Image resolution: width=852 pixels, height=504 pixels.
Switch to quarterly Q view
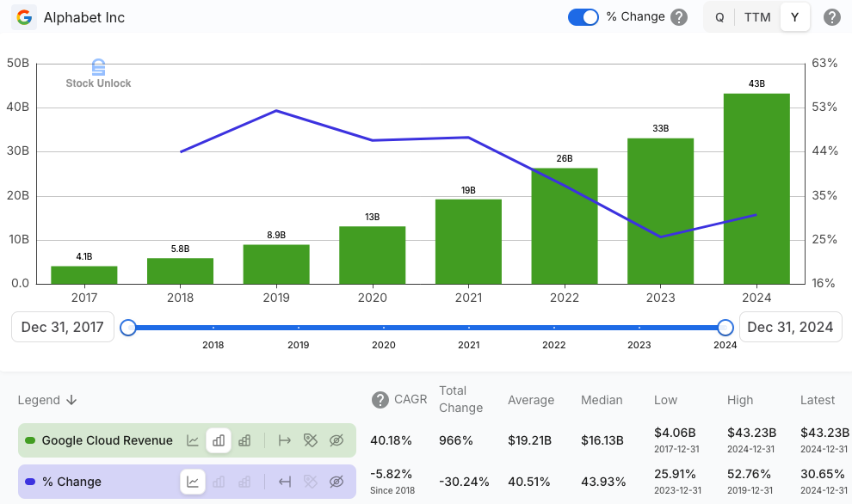tap(719, 17)
